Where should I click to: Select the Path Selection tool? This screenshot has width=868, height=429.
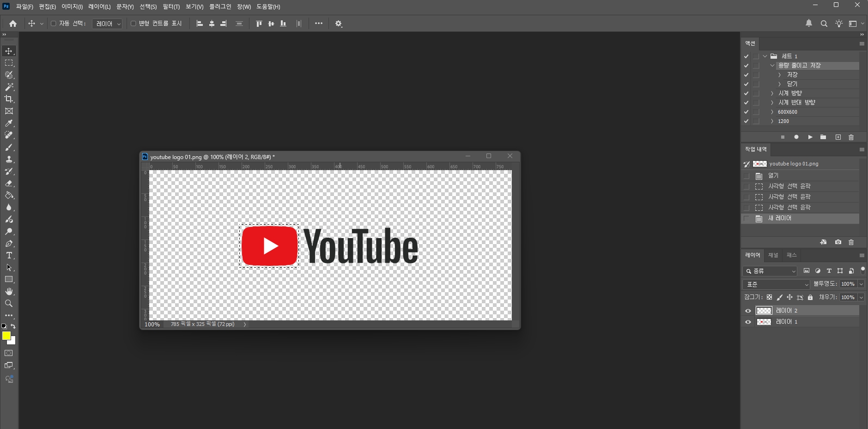coord(9,267)
